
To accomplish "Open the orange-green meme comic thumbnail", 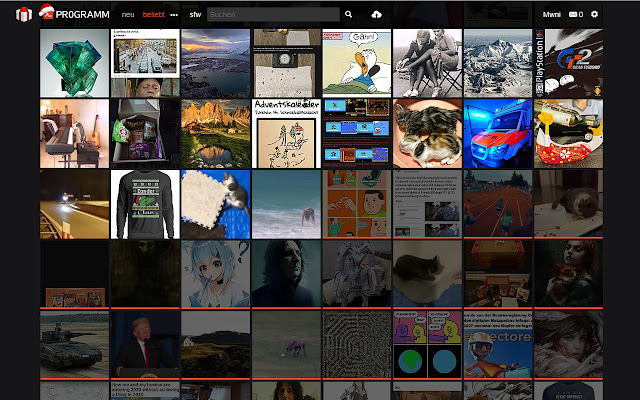I will tap(357, 204).
